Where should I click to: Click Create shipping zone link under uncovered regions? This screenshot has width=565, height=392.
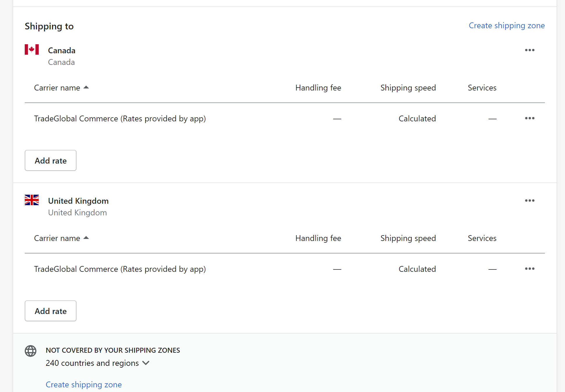[84, 384]
